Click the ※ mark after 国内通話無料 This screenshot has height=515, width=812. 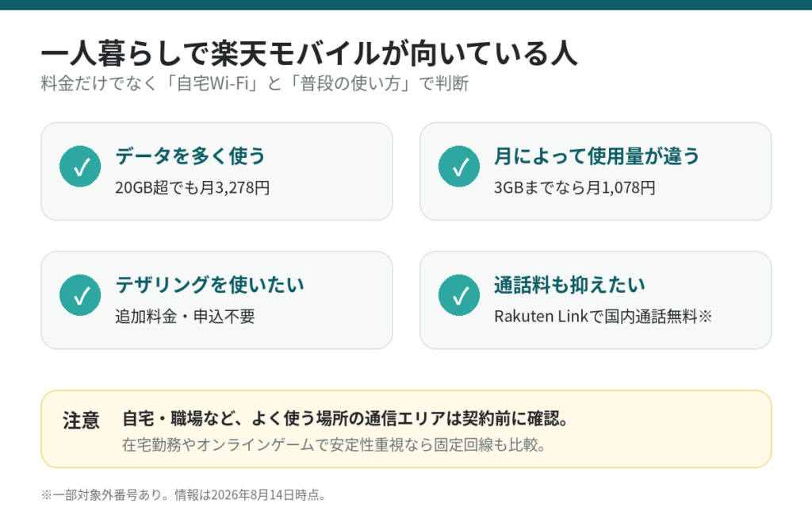705,317
